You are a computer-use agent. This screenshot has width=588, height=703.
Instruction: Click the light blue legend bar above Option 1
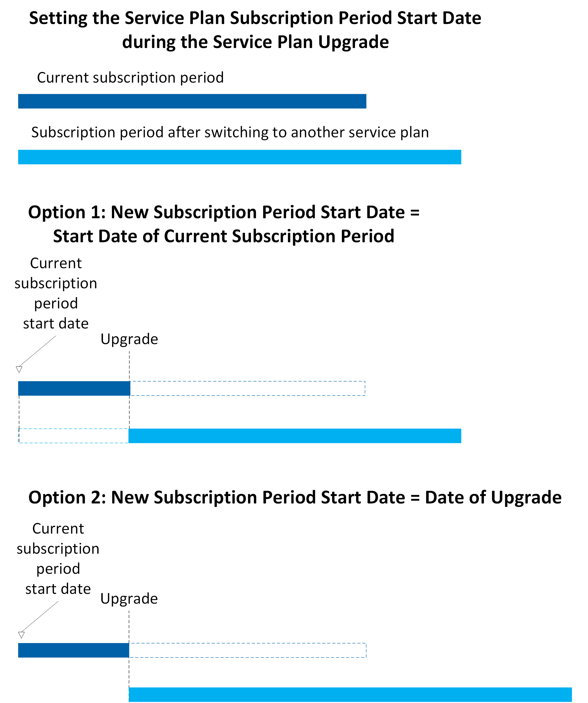coord(239,157)
